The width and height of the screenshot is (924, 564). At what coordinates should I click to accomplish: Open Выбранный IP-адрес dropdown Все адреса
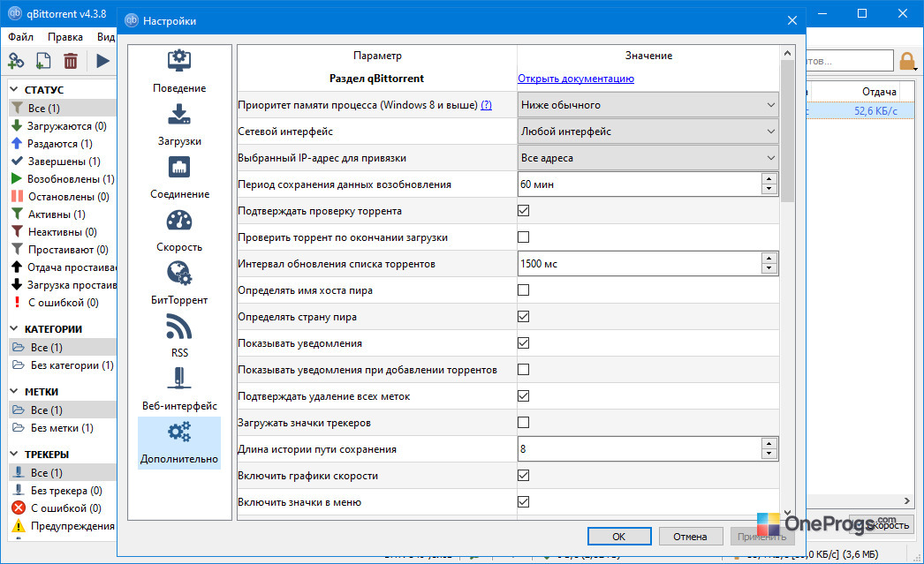click(648, 158)
